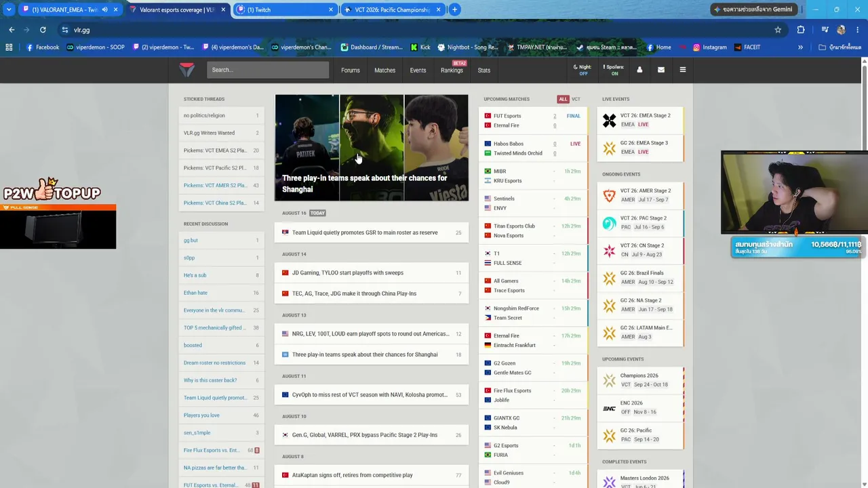Open VCT 26: CN Stage 2 event logo
This screenshot has height=488, width=868.
pyautogui.click(x=610, y=251)
